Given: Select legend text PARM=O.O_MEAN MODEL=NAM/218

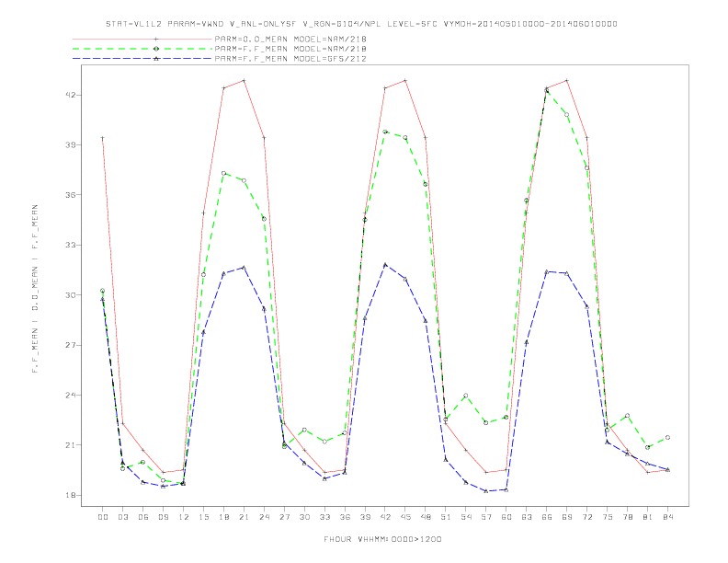Looking at the screenshot, I should pos(290,39).
